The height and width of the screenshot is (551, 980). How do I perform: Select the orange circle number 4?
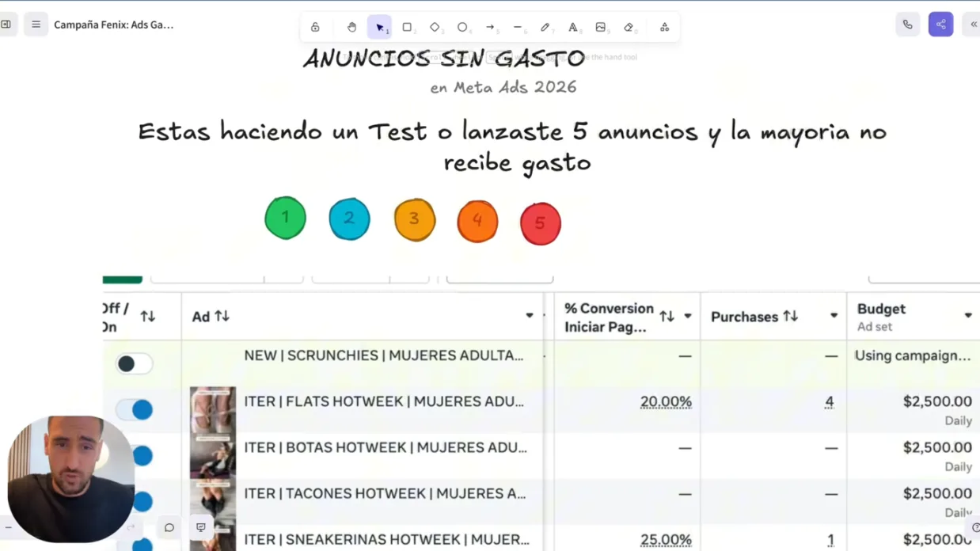(x=477, y=221)
